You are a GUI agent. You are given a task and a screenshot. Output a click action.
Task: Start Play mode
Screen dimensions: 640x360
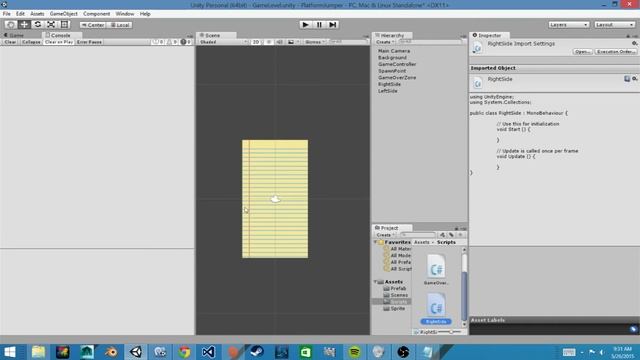pyautogui.click(x=305, y=24)
